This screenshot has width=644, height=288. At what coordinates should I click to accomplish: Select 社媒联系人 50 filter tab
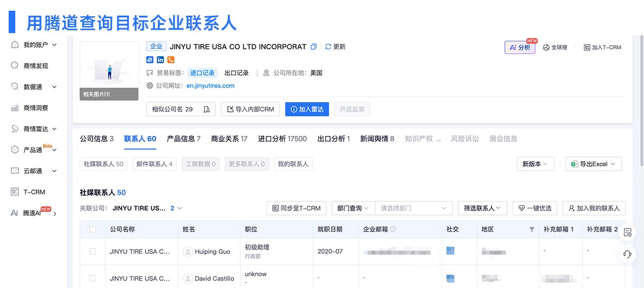click(x=103, y=164)
